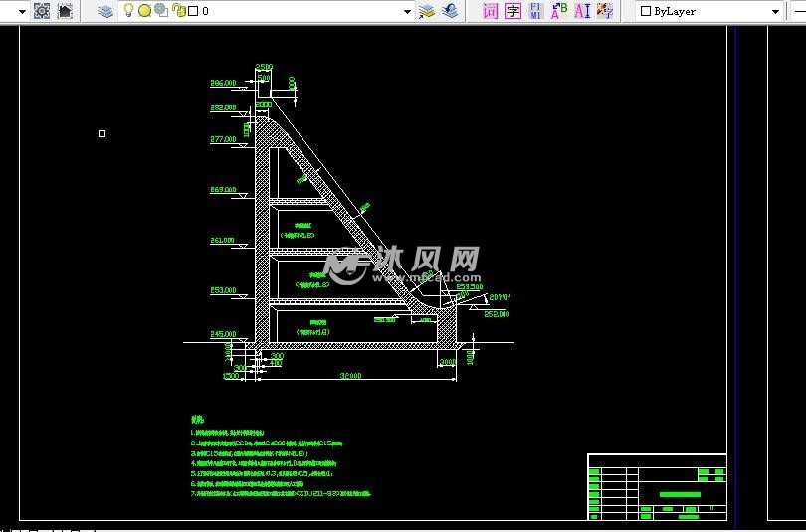Click the pink '词' text tool icon
Viewport: 806px width, 532px height.
490,11
